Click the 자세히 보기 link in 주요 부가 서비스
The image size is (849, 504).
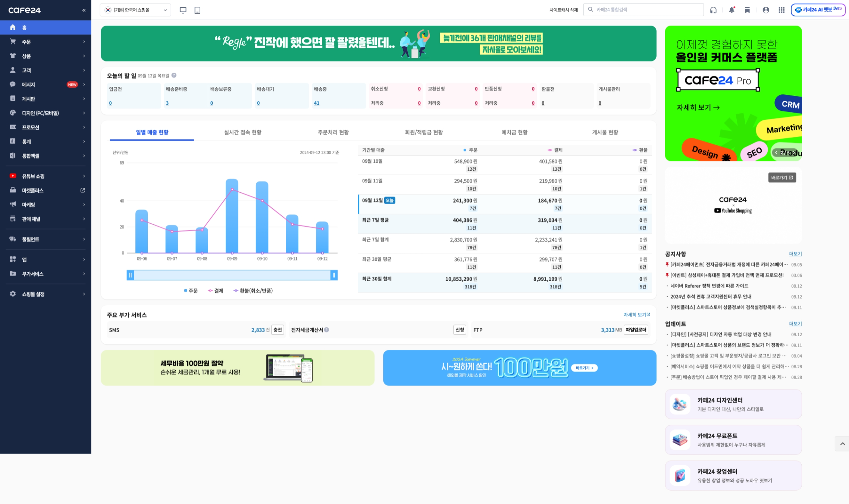pyautogui.click(x=637, y=315)
